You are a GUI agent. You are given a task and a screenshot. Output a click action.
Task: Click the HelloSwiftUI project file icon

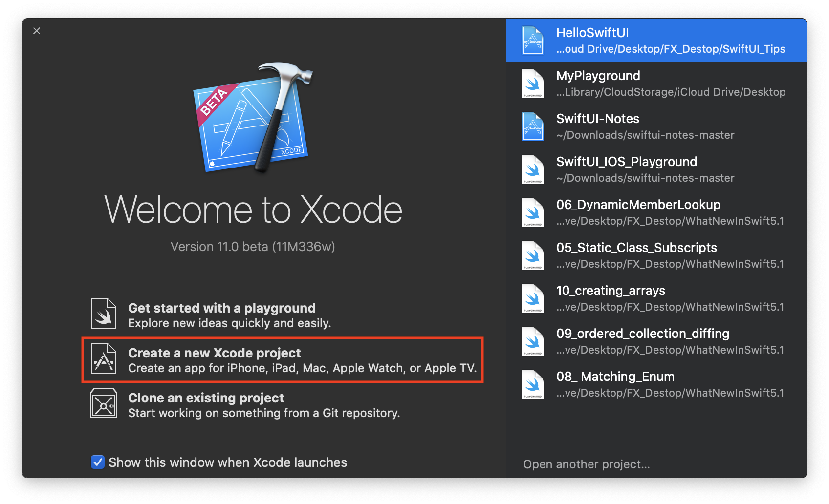[x=533, y=40]
